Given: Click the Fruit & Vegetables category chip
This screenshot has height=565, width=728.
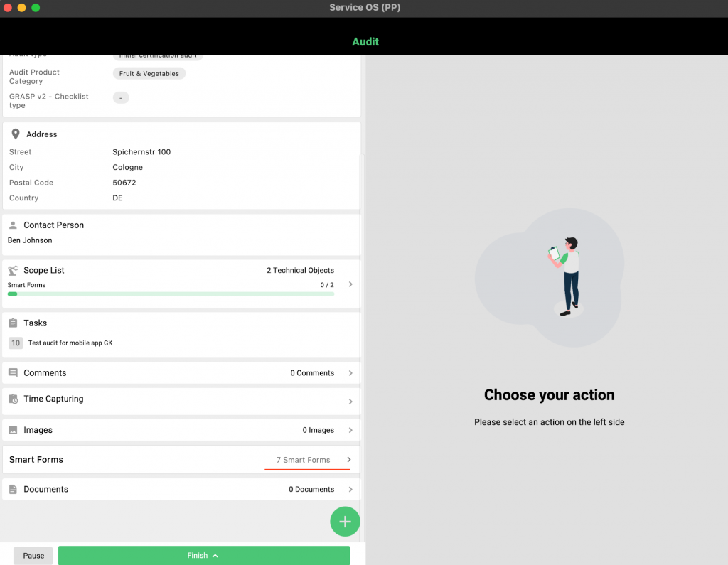Looking at the screenshot, I should click(x=149, y=74).
